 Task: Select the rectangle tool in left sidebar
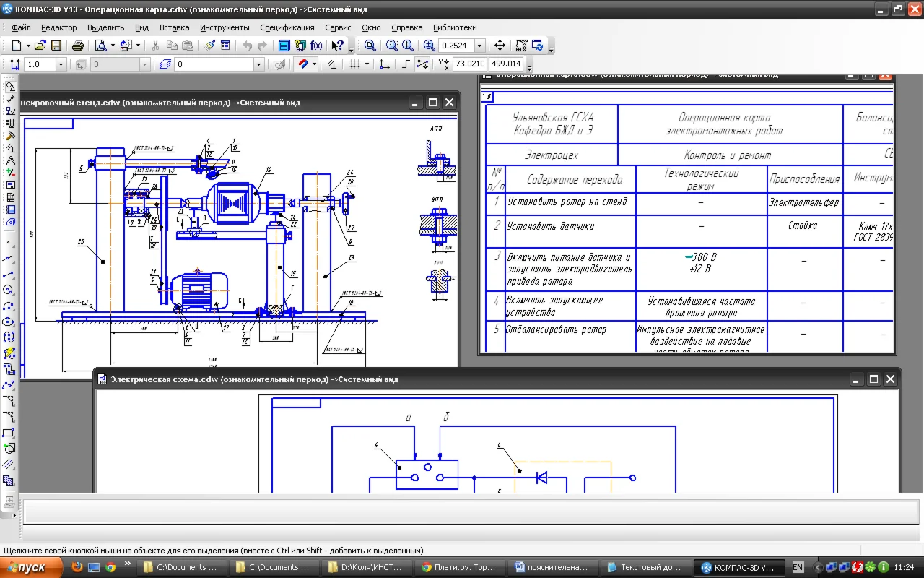(9, 433)
